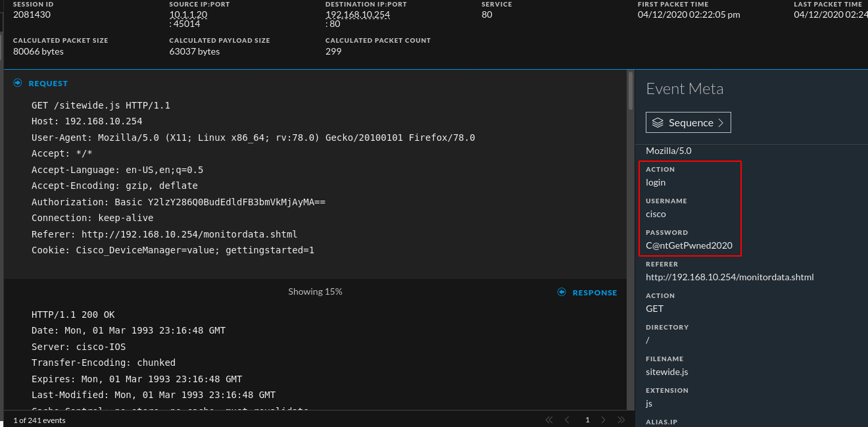Jump to last page of events
The image size is (868, 427).
[621, 420]
